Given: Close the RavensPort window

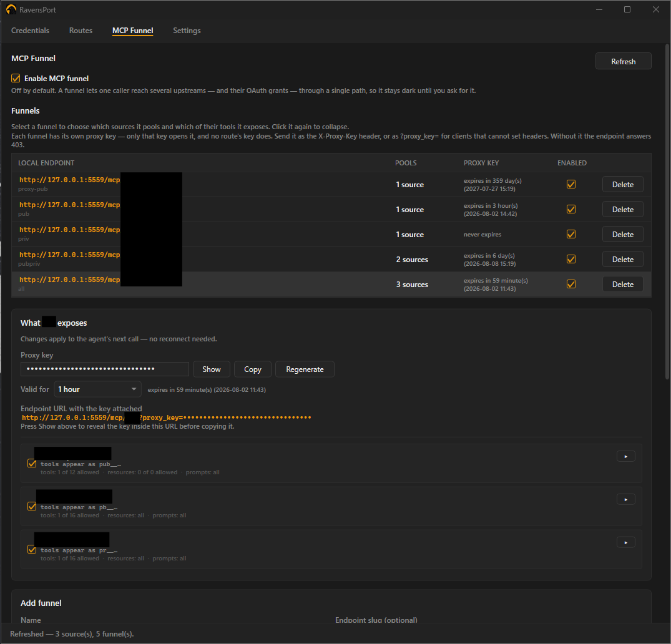Looking at the screenshot, I should (x=655, y=9).
